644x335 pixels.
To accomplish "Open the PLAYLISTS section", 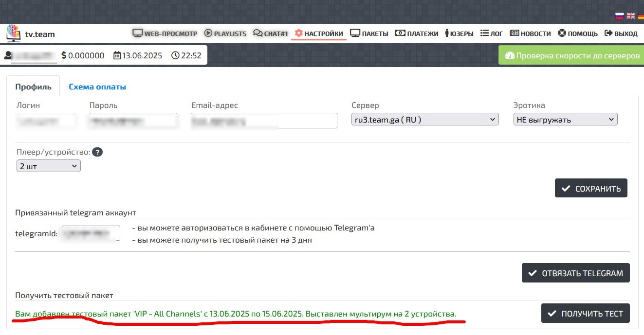I will point(225,34).
